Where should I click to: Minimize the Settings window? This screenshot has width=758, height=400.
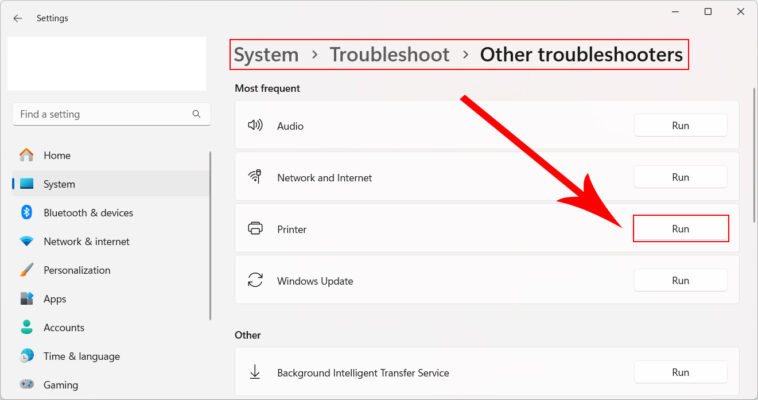pyautogui.click(x=675, y=12)
